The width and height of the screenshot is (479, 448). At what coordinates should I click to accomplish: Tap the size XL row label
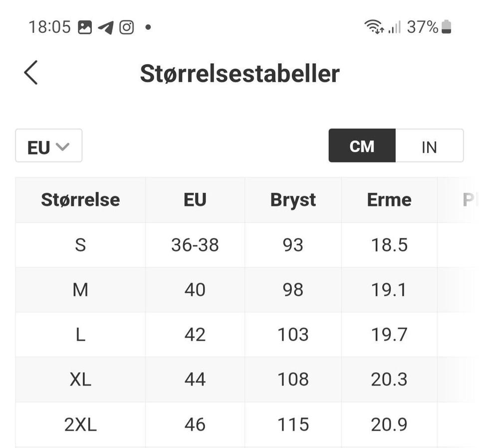pyautogui.click(x=80, y=380)
